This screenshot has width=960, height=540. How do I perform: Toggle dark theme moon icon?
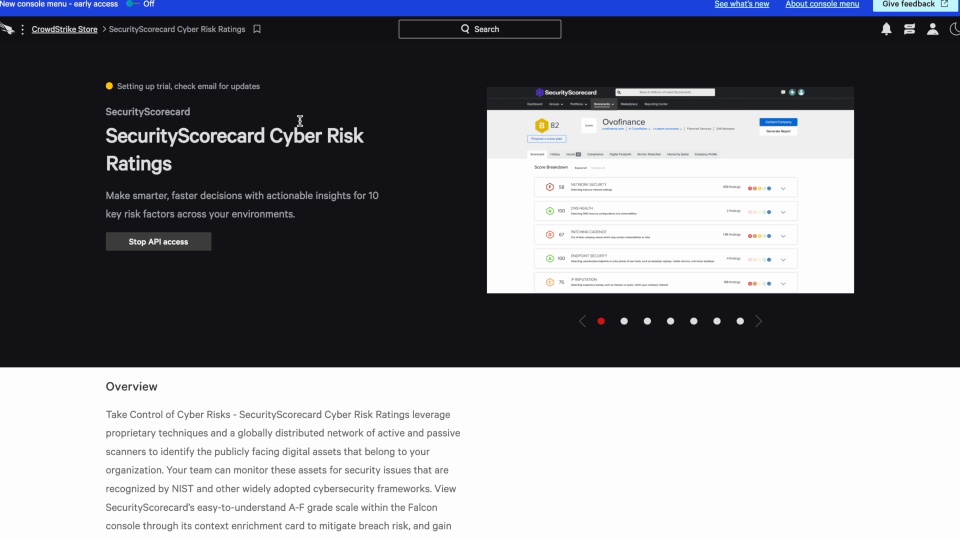[x=954, y=29]
